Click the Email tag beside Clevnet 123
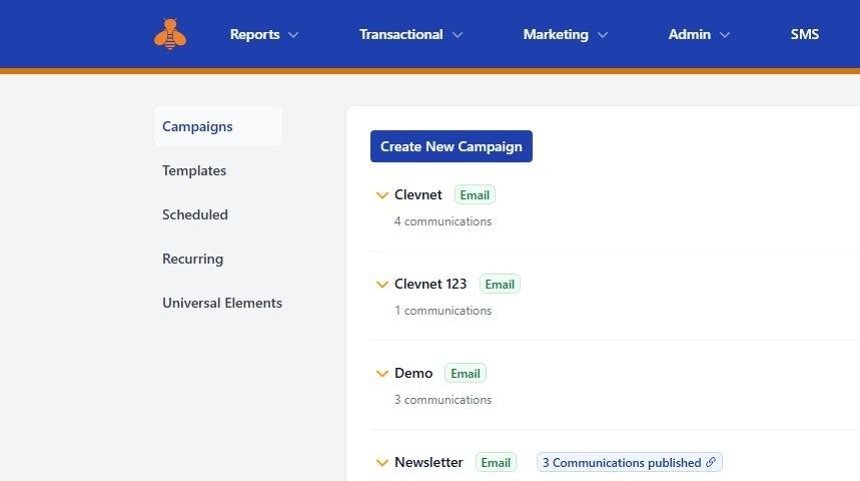Screen dimensions: 860x481 click(x=500, y=285)
